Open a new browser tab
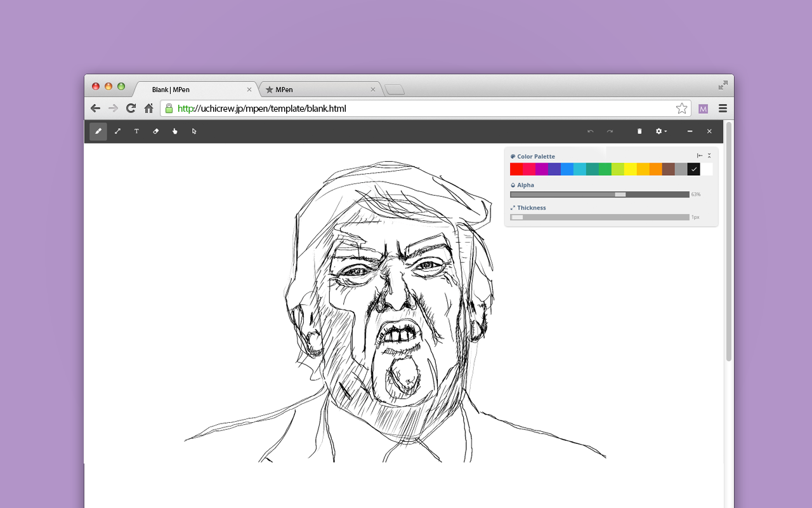Image resolution: width=812 pixels, height=508 pixels. (395, 90)
